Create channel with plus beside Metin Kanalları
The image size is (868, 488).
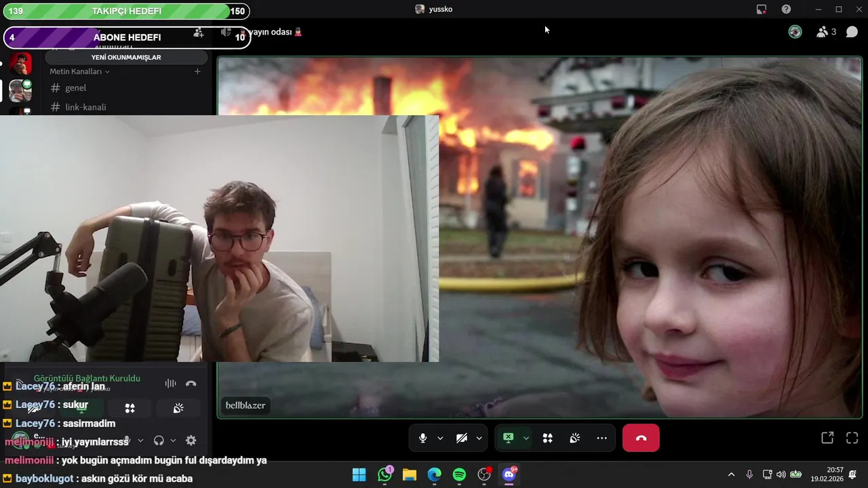pyautogui.click(x=197, y=71)
